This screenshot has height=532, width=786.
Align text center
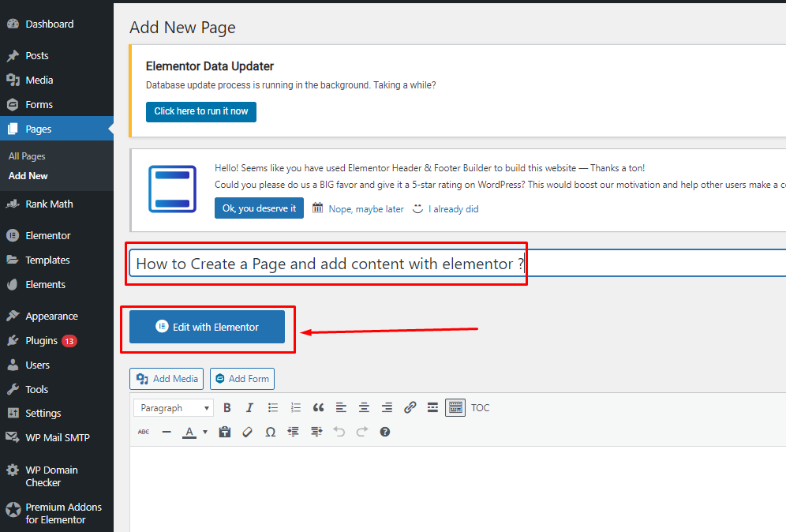[x=364, y=407]
